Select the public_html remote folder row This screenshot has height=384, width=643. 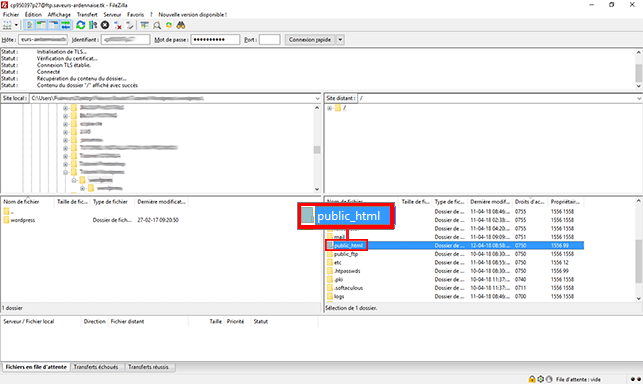[x=455, y=245]
